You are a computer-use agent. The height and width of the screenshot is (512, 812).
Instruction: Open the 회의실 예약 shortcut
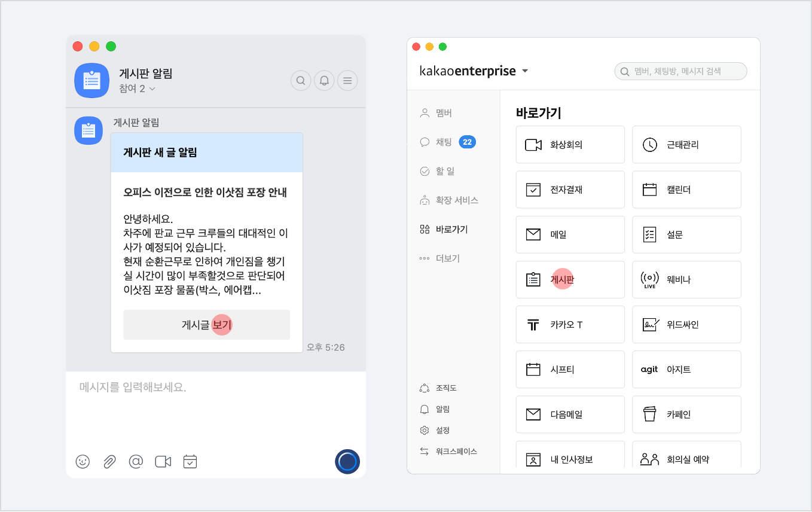point(686,456)
